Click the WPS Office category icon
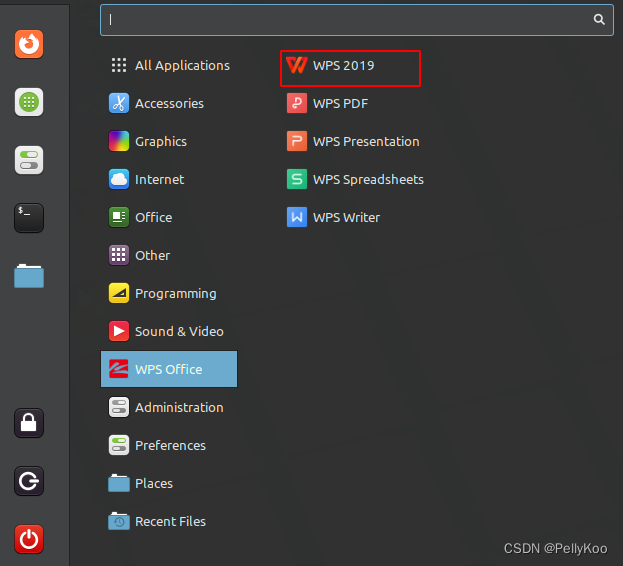 point(119,369)
